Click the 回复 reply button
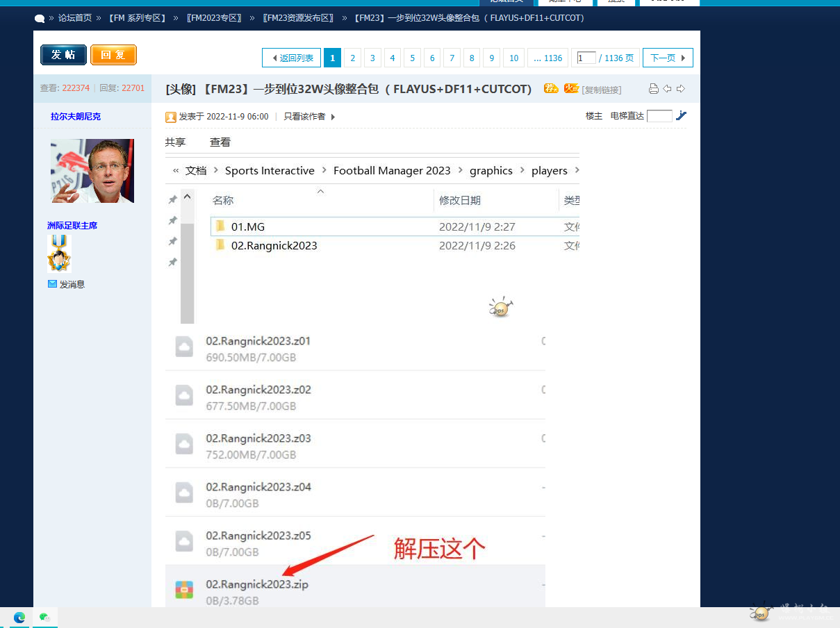Screen dimensions: 840x628 pyautogui.click(x=113, y=55)
